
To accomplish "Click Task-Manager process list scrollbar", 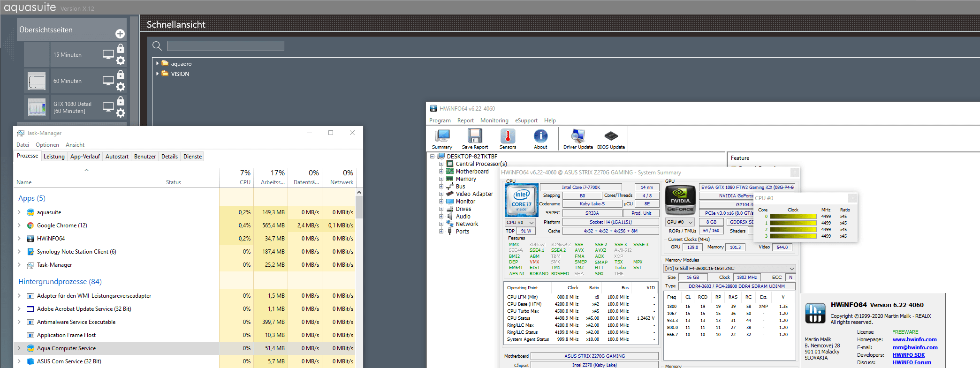I will 359,206.
